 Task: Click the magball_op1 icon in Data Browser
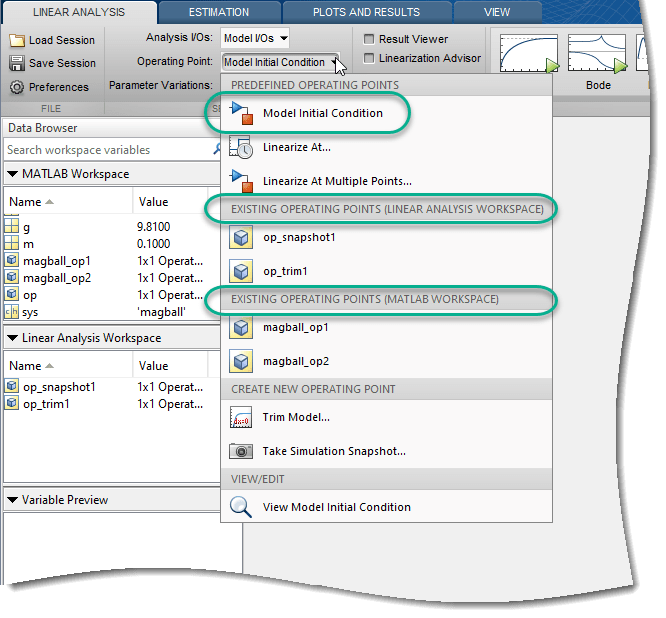coord(11,260)
